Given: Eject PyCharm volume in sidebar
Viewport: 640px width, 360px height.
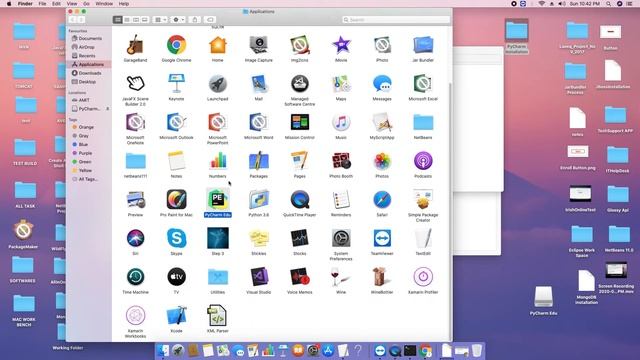Looking at the screenshot, I should click(x=107, y=109).
